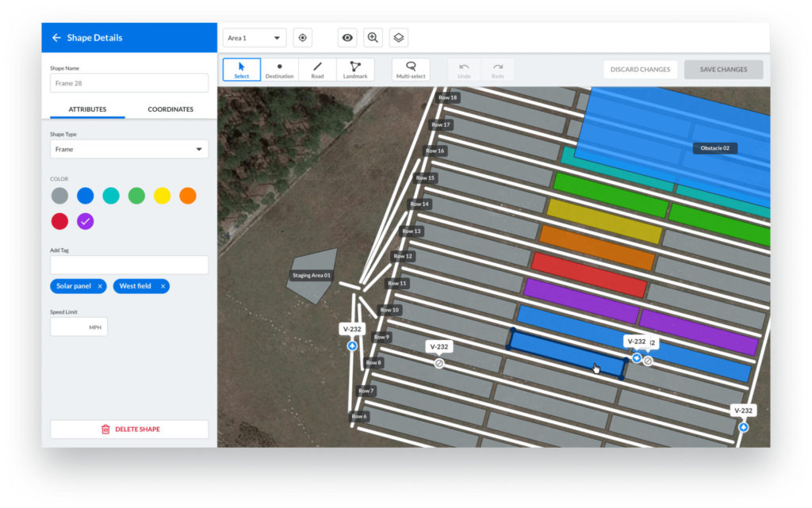Viewport: 812px width, 508px height.
Task: Select the blue color swatch
Action: pos(86,196)
